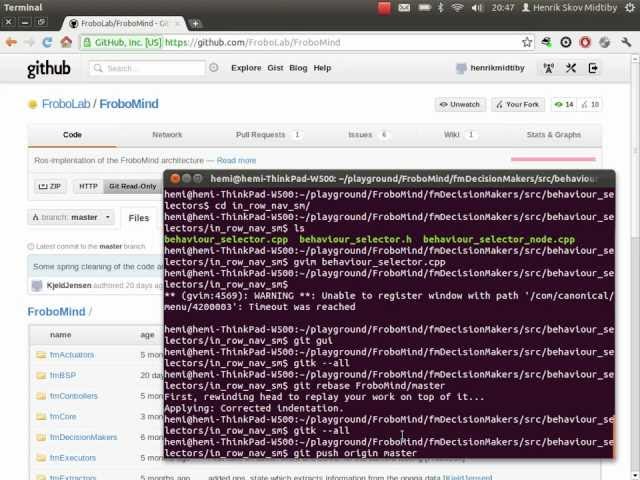Reload the page with the refresh icon

[48, 42]
